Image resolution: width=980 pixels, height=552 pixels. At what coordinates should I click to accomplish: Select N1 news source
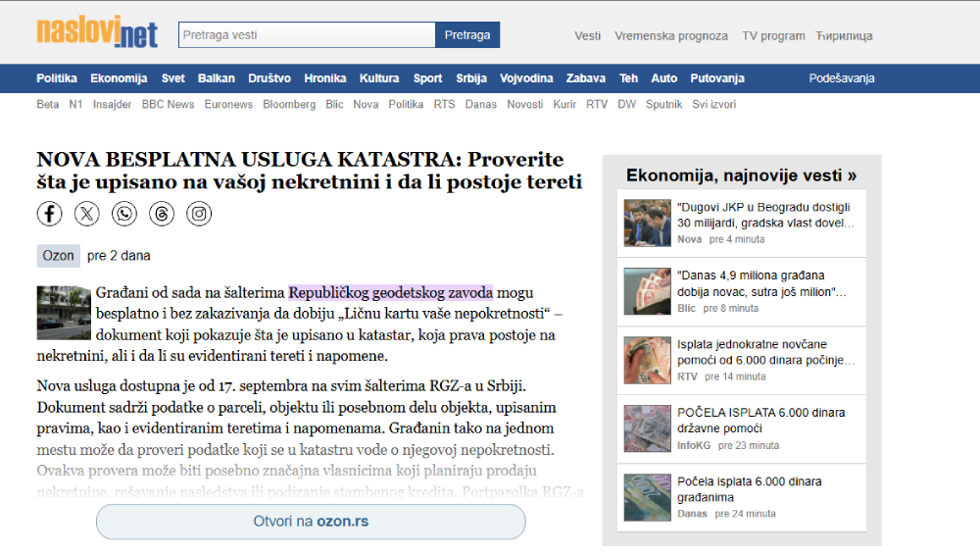[x=75, y=104]
